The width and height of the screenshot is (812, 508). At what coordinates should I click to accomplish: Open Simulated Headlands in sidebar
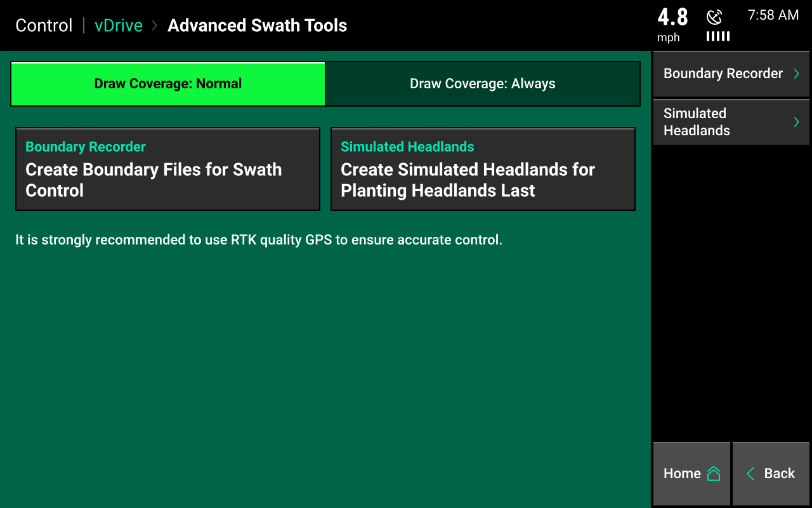[x=731, y=122]
